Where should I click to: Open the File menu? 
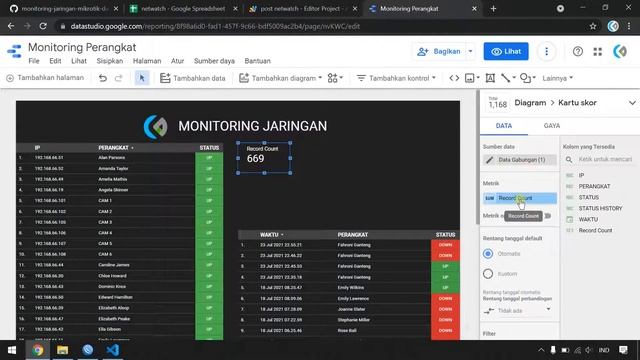click(34, 61)
